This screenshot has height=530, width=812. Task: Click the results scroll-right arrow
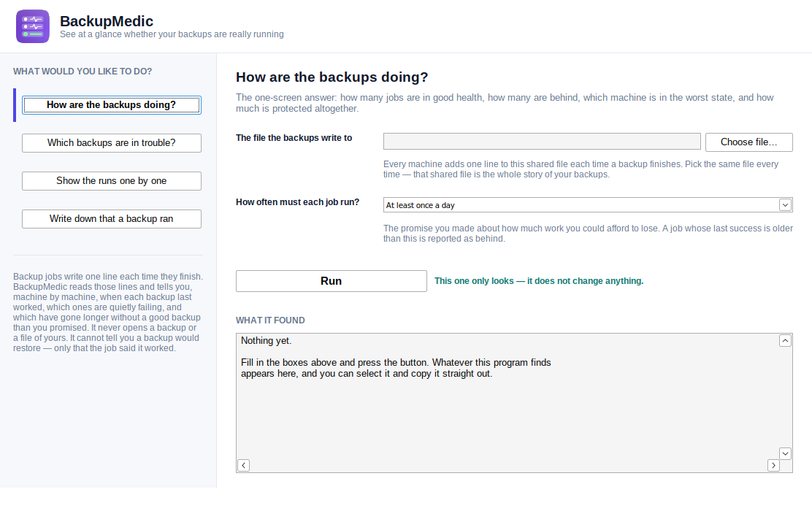(x=773, y=465)
